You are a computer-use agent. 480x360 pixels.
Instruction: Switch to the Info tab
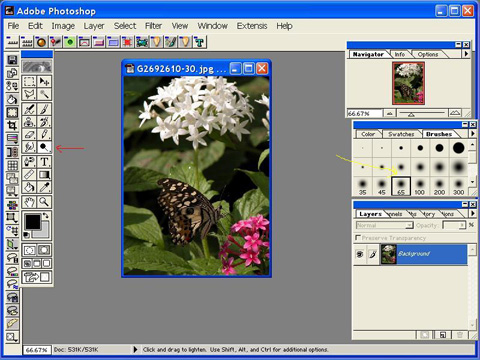point(400,54)
